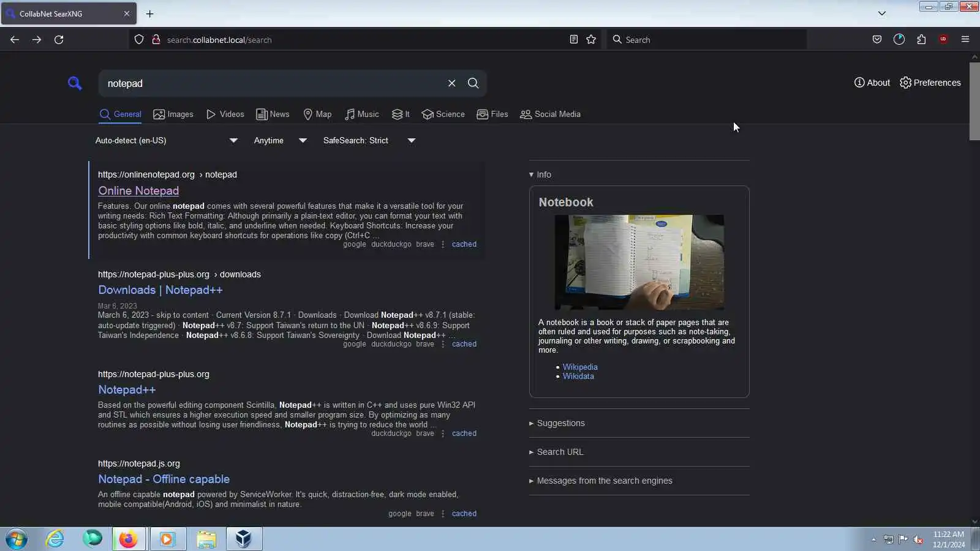Open the Online Notepad result
This screenshot has width=980, height=551.
pyautogui.click(x=138, y=191)
